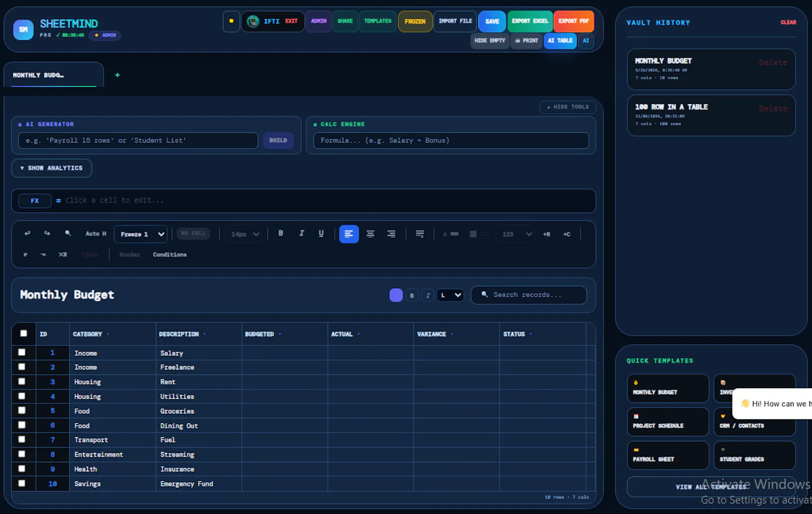This screenshot has width=812, height=514.
Task: Open the 123 number format dropdown
Action: click(x=516, y=234)
